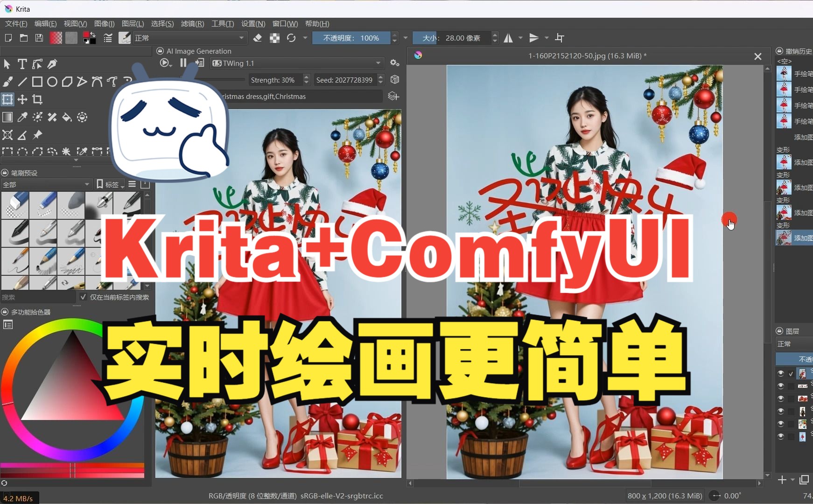Pause live AI generation

[x=183, y=63]
